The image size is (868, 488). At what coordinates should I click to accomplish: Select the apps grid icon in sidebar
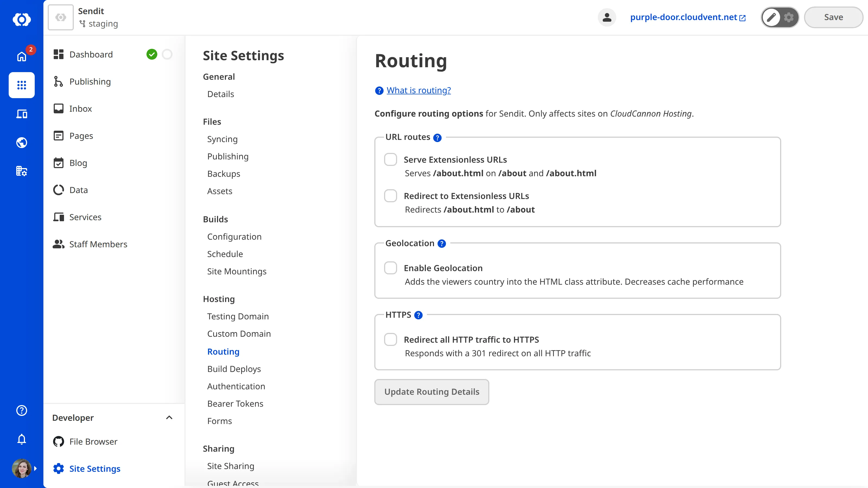point(22,85)
